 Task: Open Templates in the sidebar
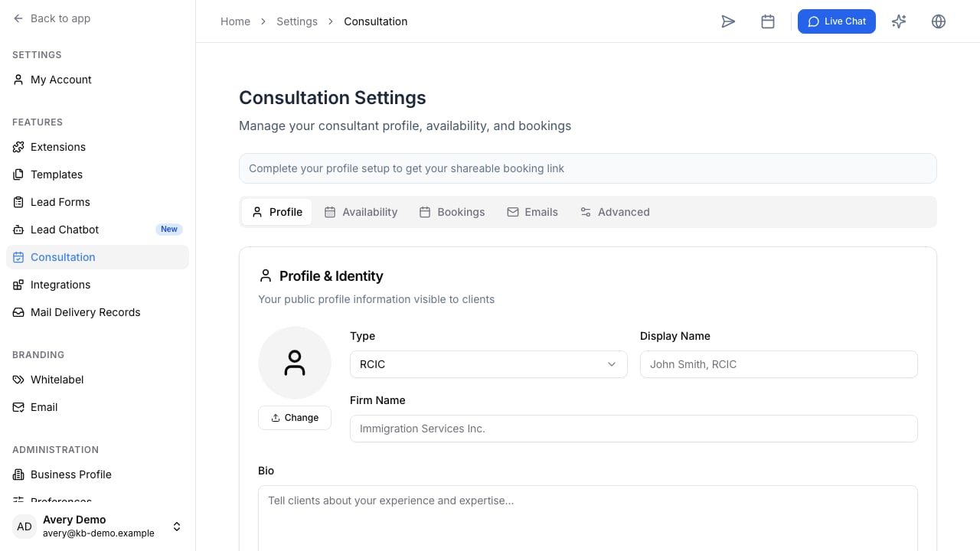[97, 174]
